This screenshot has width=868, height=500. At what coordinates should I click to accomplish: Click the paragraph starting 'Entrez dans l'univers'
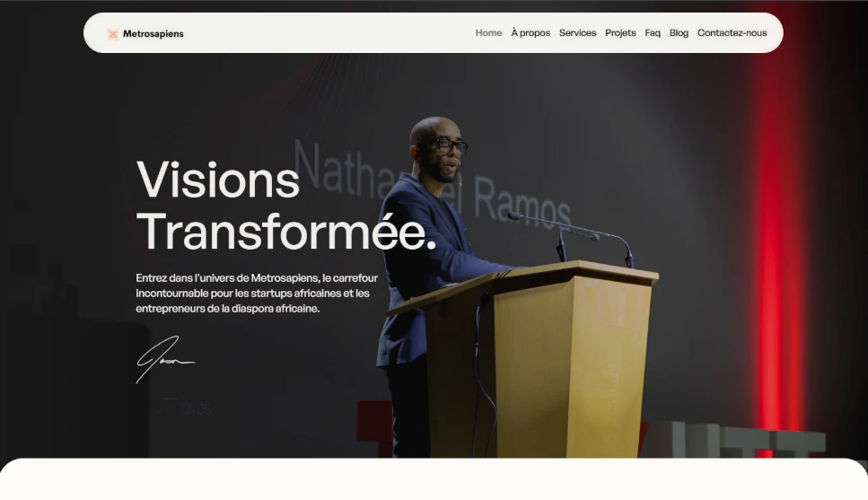[257, 293]
